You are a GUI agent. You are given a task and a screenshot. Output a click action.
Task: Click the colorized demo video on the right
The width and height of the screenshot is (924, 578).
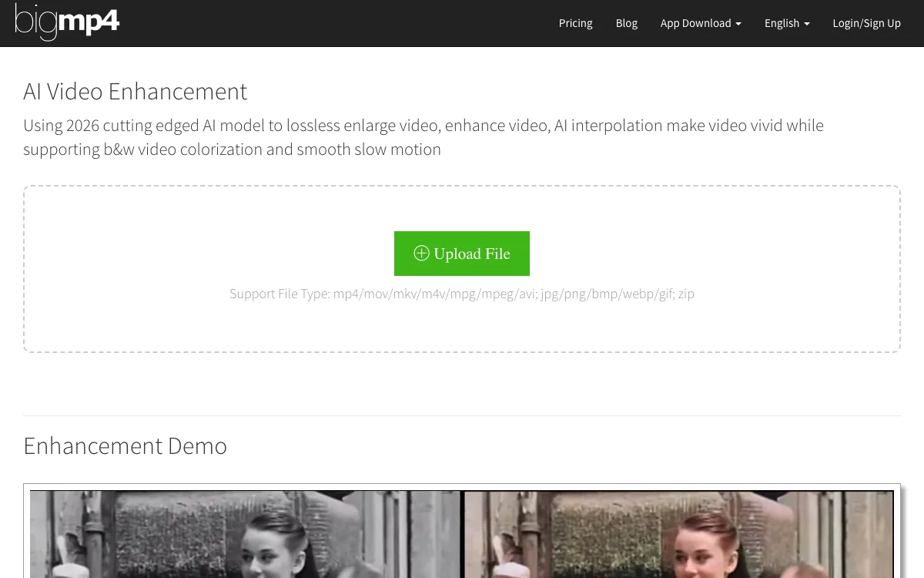click(678, 534)
